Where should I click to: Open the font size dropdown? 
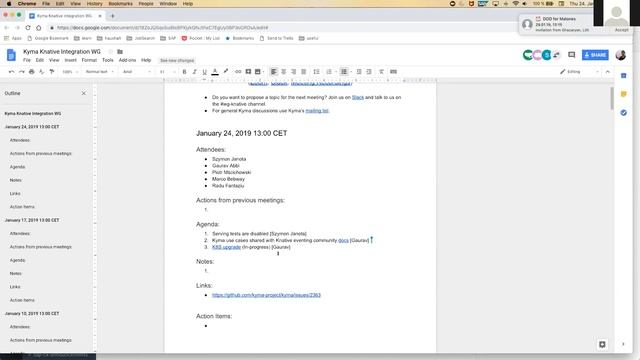pos(167,72)
